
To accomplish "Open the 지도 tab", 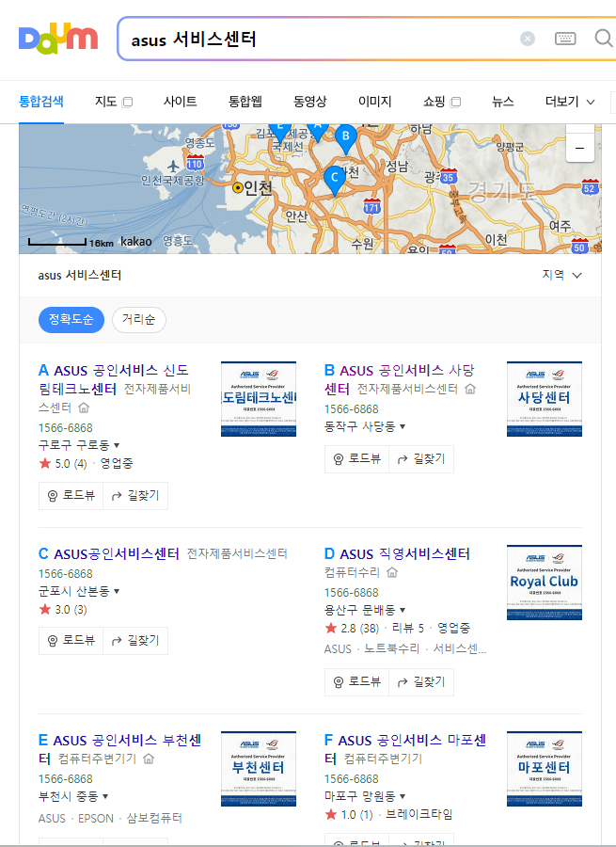I will [106, 102].
